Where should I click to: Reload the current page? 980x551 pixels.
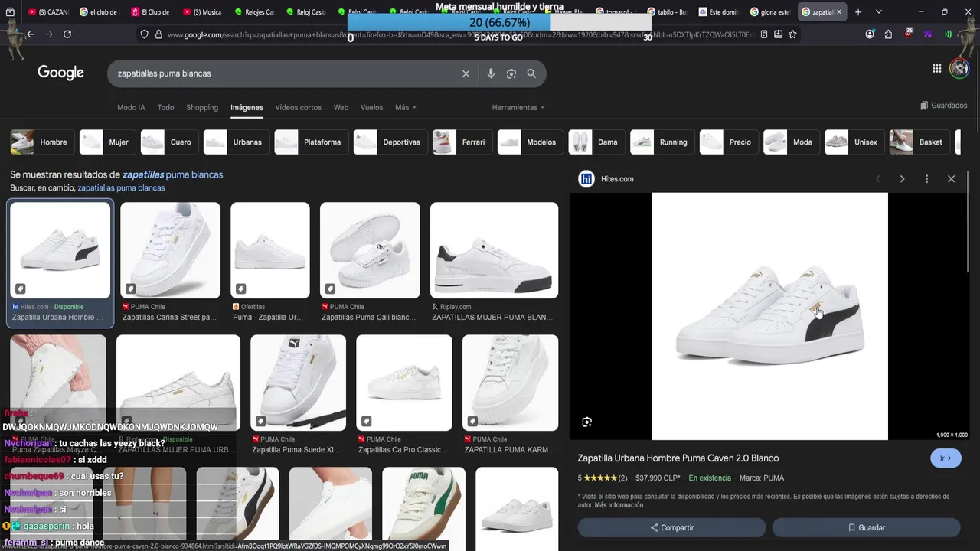pos(67,34)
